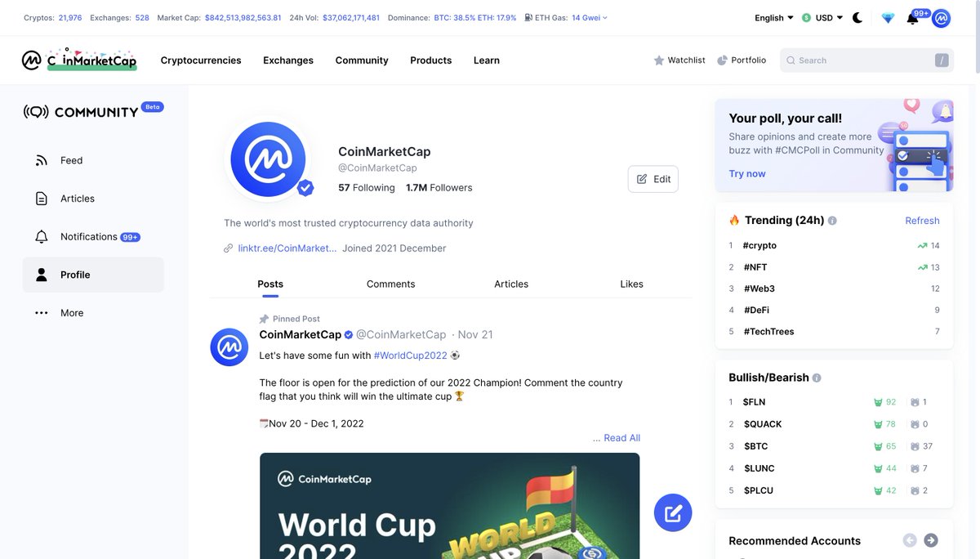Click the verified badge next to post author name

349,335
